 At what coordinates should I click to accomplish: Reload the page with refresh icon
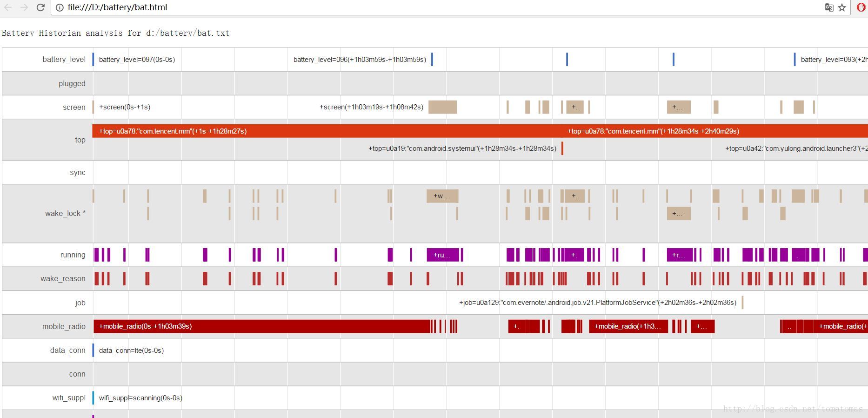pyautogui.click(x=40, y=7)
